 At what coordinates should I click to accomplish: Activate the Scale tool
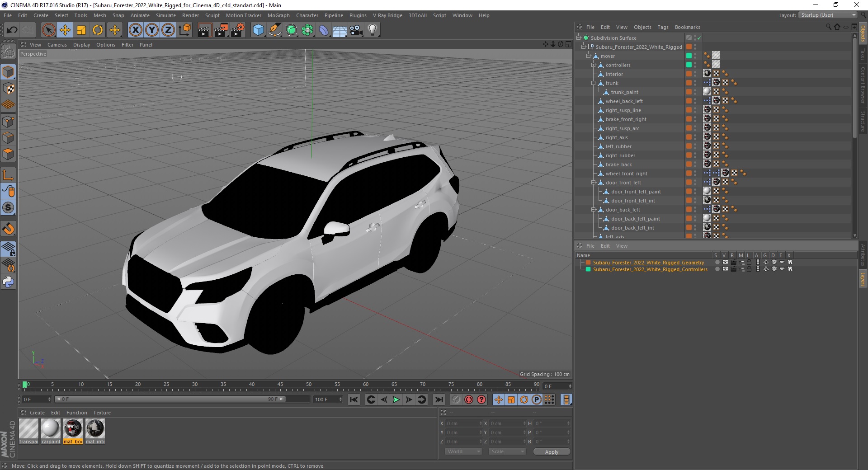[x=81, y=30]
